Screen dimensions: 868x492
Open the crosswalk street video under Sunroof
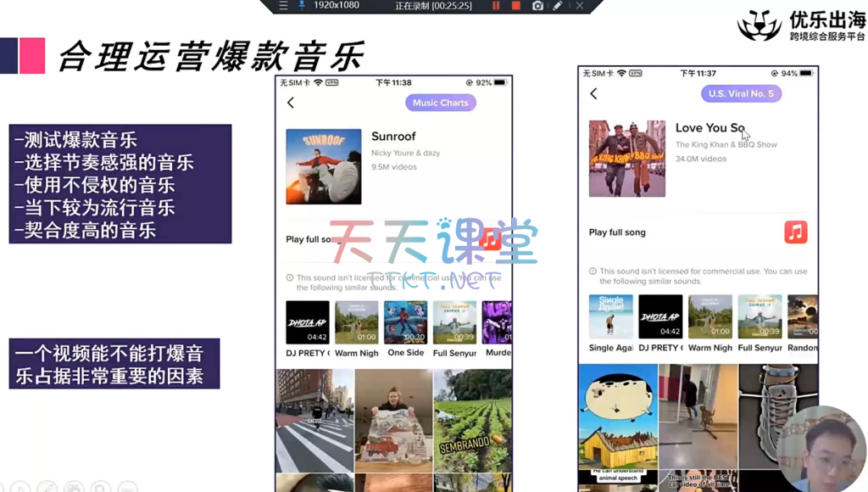pyautogui.click(x=314, y=420)
